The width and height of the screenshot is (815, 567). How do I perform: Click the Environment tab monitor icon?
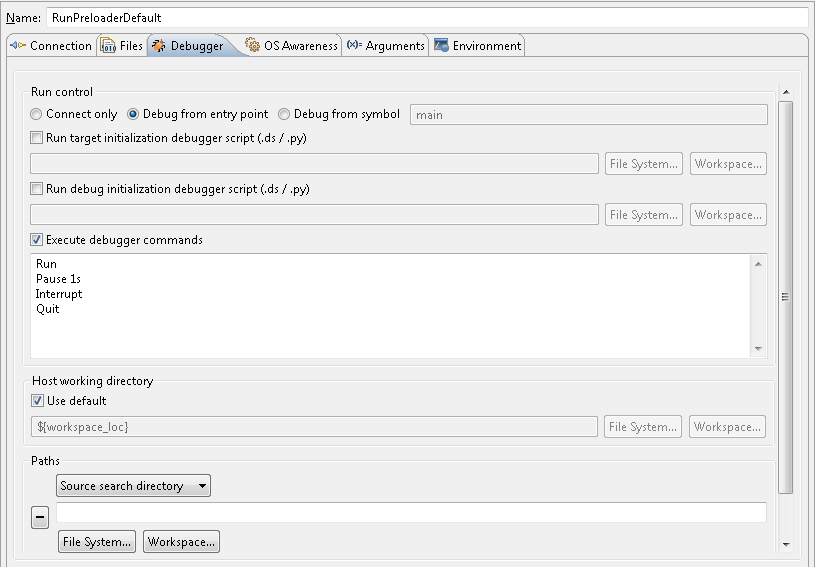[x=441, y=45]
